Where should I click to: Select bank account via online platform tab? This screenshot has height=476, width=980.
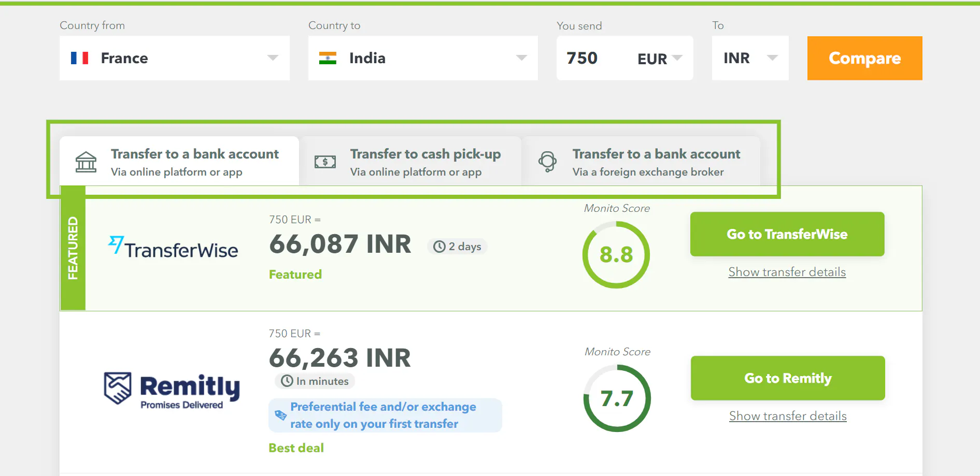click(x=179, y=161)
